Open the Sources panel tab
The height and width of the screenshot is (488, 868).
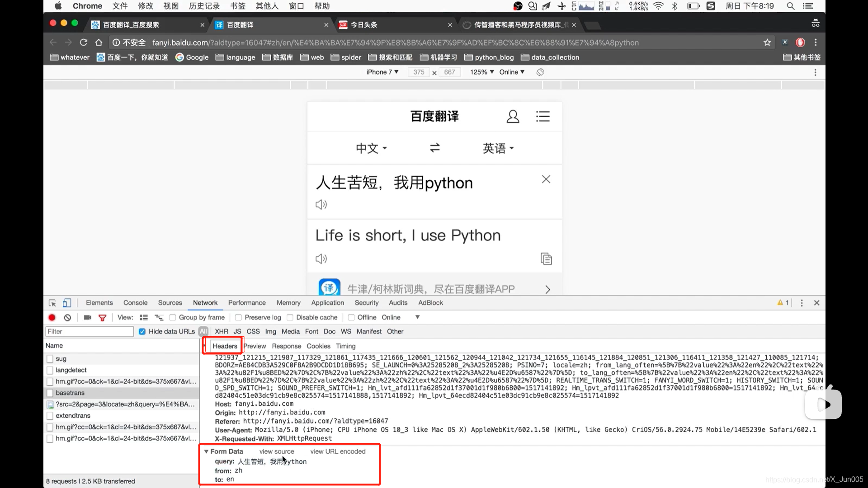pos(170,303)
